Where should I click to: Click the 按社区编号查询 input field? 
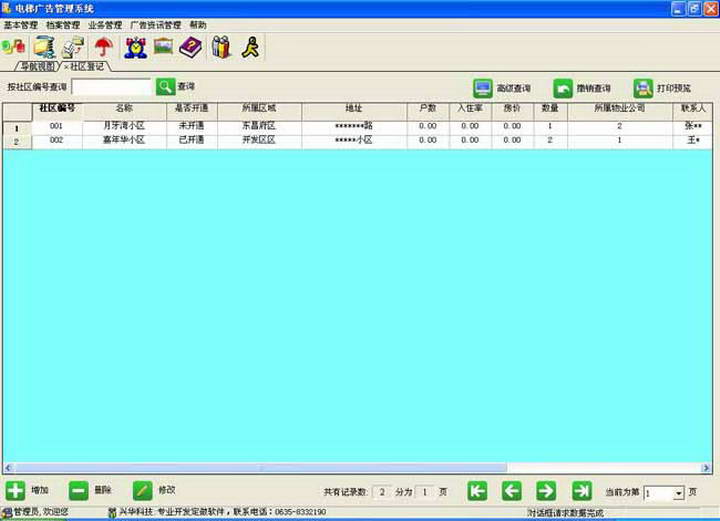112,87
